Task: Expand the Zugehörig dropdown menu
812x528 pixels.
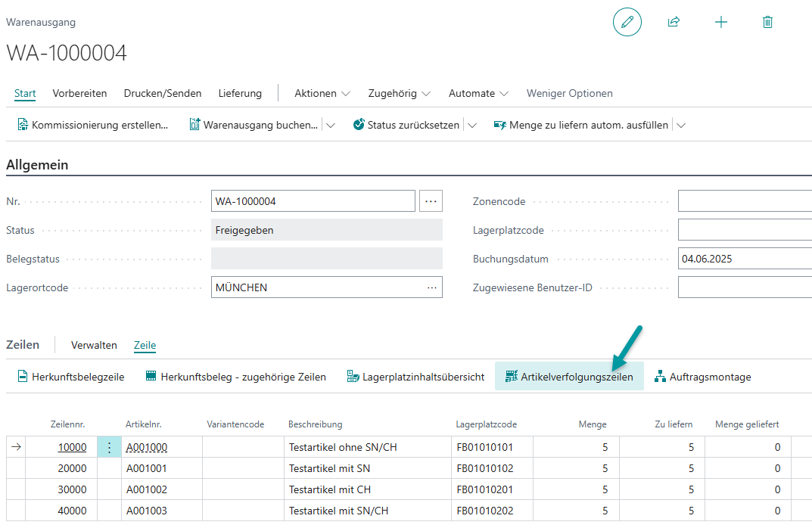Action: [399, 94]
